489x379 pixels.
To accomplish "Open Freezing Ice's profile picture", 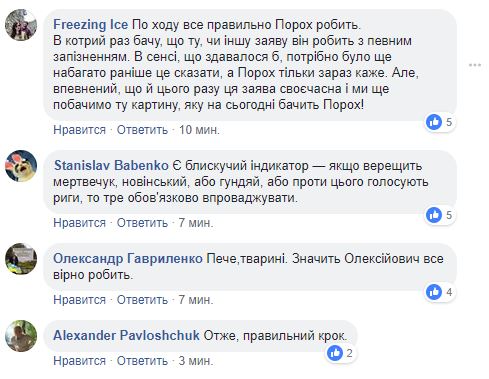I will point(21,25).
